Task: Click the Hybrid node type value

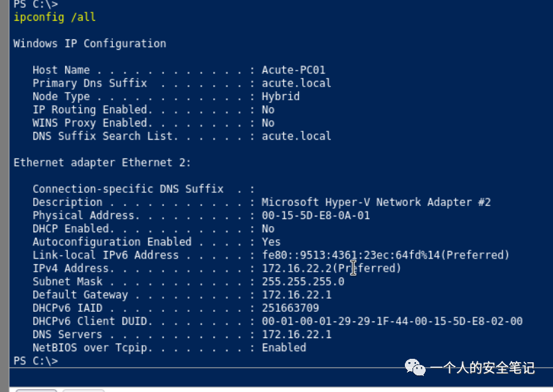Action: pyautogui.click(x=280, y=97)
